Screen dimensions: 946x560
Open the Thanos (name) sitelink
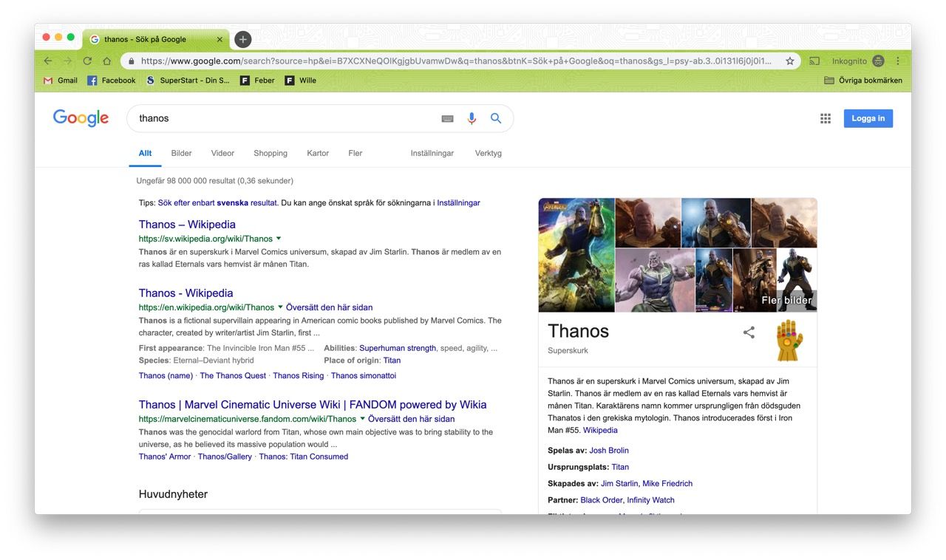(x=166, y=375)
